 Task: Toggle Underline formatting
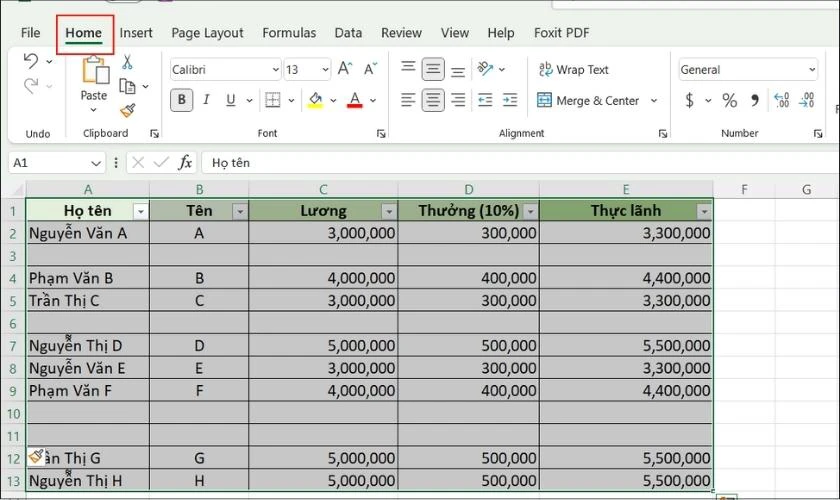tap(231, 100)
